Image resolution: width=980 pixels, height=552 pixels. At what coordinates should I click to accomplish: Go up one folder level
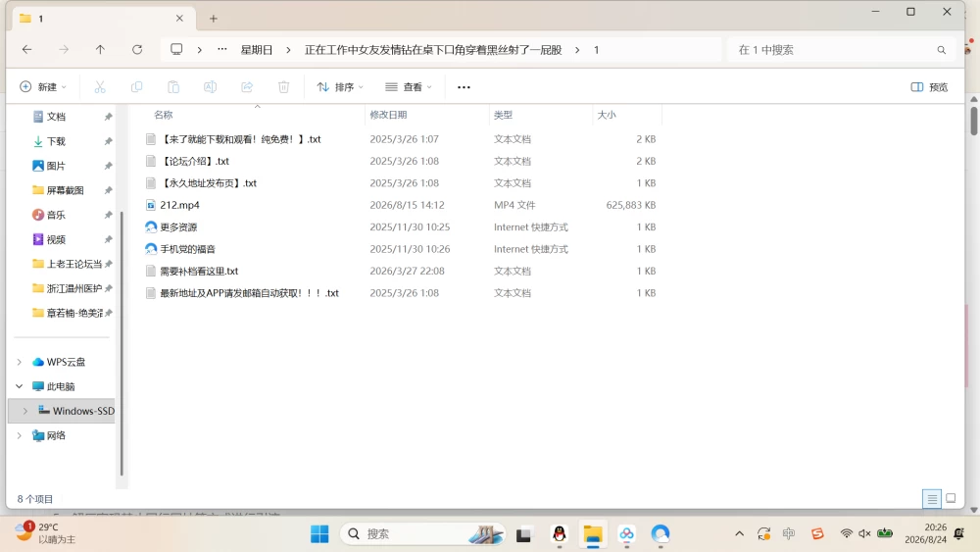[100, 49]
